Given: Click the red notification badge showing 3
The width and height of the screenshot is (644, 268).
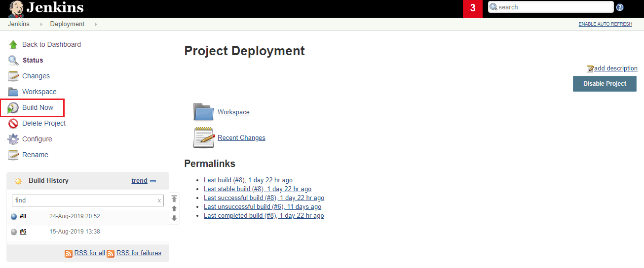Looking at the screenshot, I should point(473,8).
